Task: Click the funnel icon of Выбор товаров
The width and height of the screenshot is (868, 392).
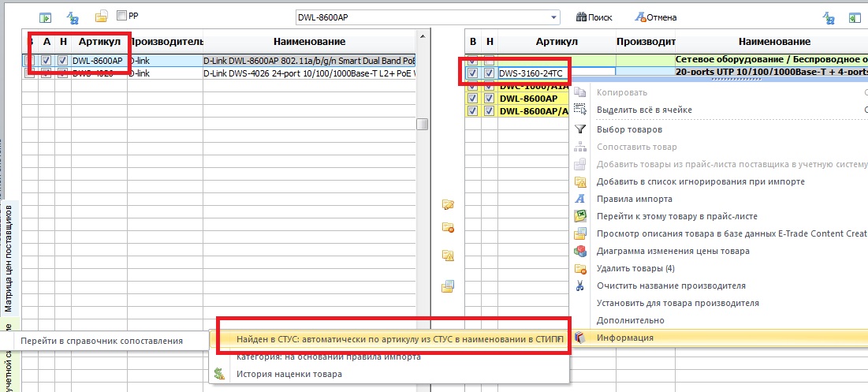Action: coord(579,129)
